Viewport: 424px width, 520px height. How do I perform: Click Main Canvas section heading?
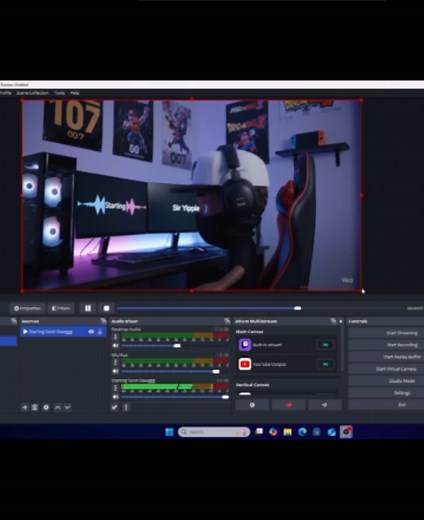[x=249, y=332]
